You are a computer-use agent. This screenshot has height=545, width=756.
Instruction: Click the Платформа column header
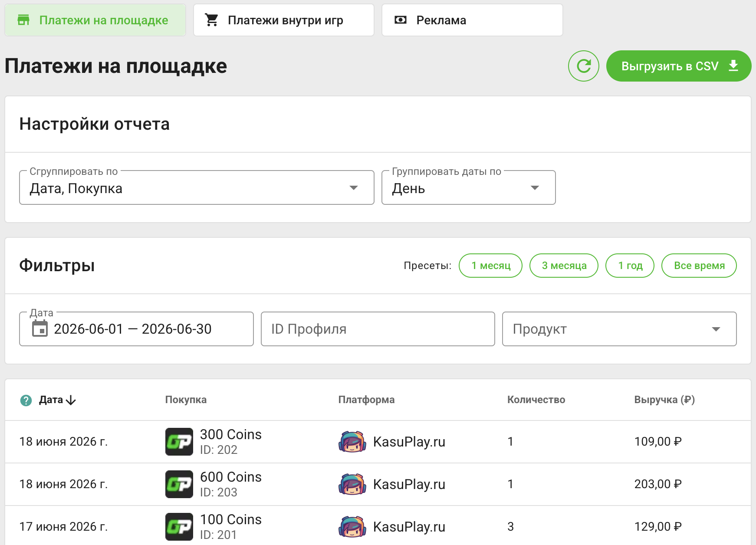(366, 400)
